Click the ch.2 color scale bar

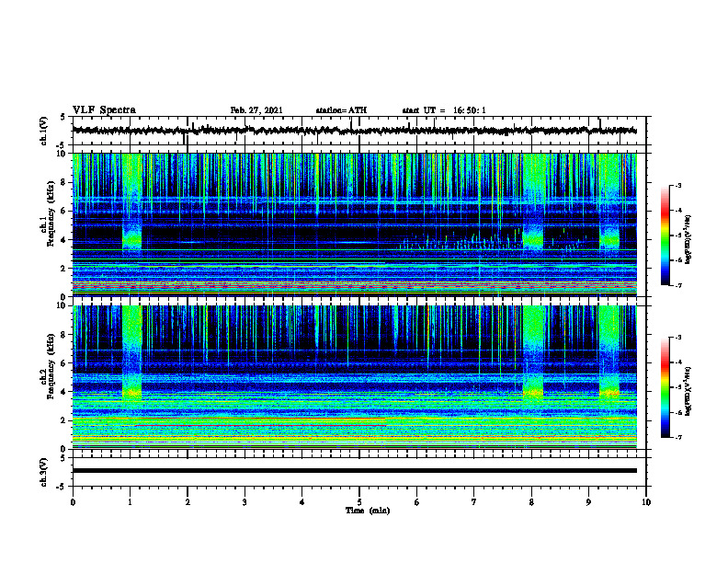(x=665, y=387)
